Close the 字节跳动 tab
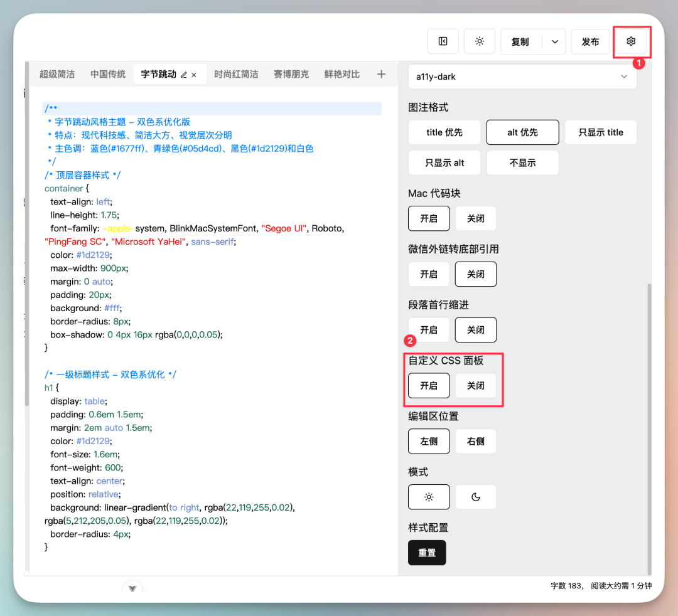This screenshot has height=616, width=678. [x=194, y=75]
